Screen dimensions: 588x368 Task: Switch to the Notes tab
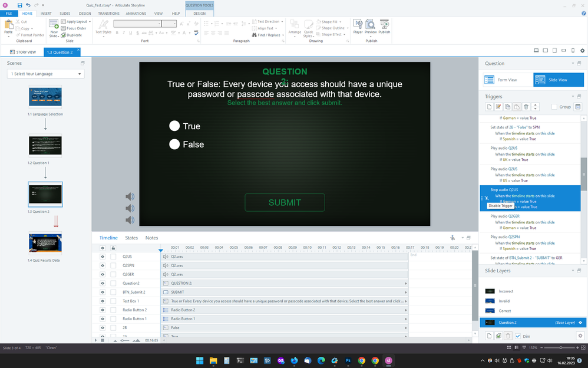(x=151, y=238)
